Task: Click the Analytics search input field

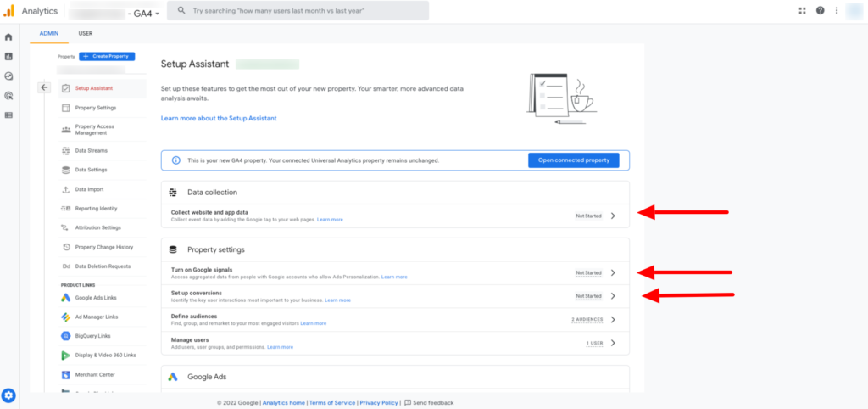Action: tap(298, 10)
